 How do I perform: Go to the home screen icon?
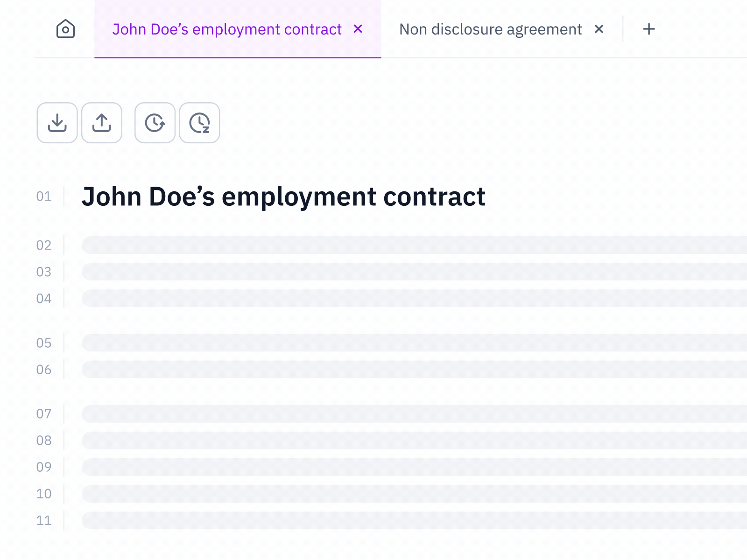[x=65, y=29]
